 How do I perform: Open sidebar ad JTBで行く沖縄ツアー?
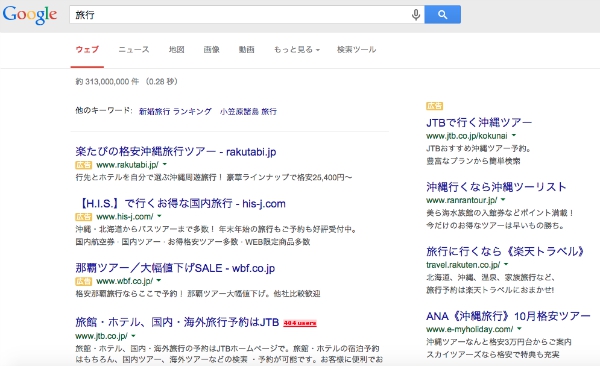pyautogui.click(x=479, y=123)
